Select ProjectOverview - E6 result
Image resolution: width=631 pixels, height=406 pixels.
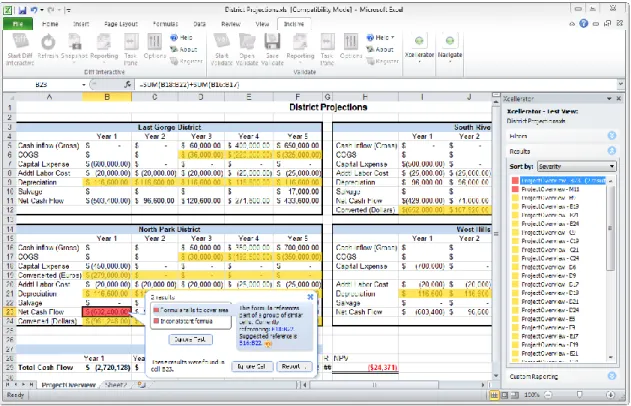coord(546,267)
